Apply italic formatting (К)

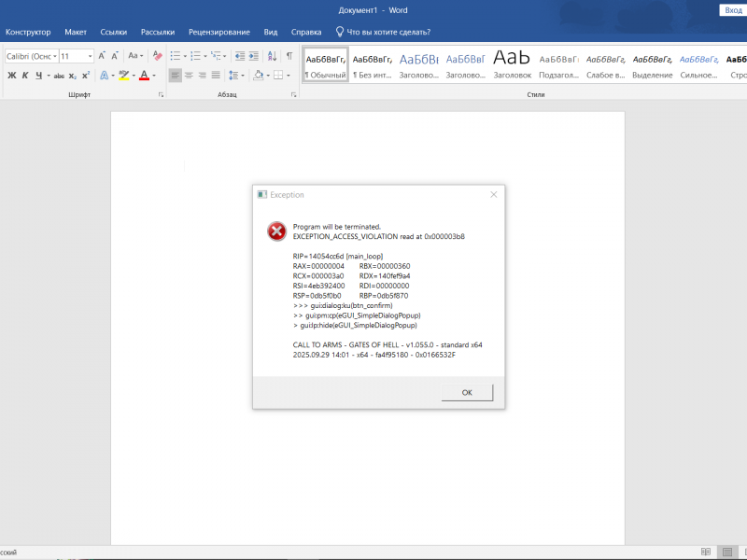[x=26, y=75]
